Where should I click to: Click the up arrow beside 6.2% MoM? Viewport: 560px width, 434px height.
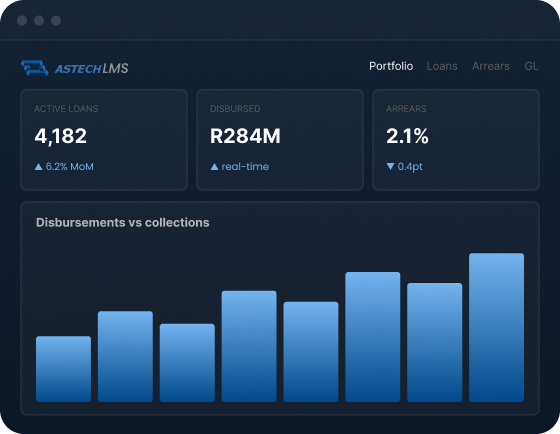pos(39,167)
